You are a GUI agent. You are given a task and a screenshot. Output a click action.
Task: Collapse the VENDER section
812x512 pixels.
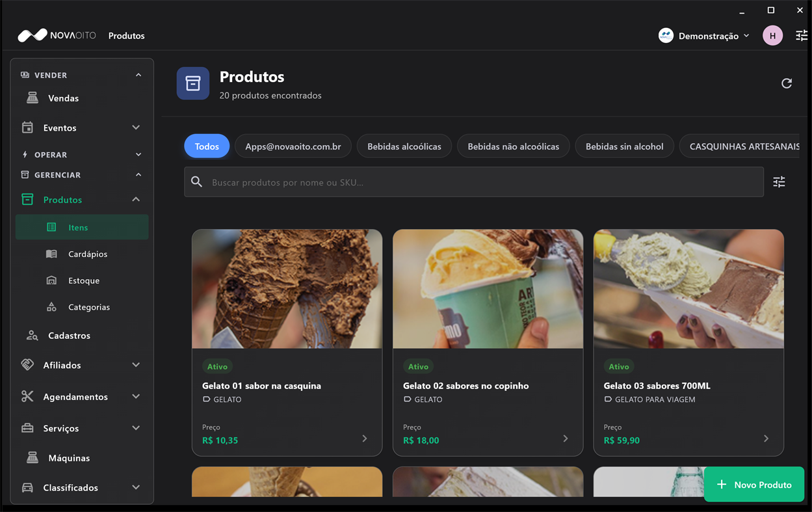click(138, 75)
